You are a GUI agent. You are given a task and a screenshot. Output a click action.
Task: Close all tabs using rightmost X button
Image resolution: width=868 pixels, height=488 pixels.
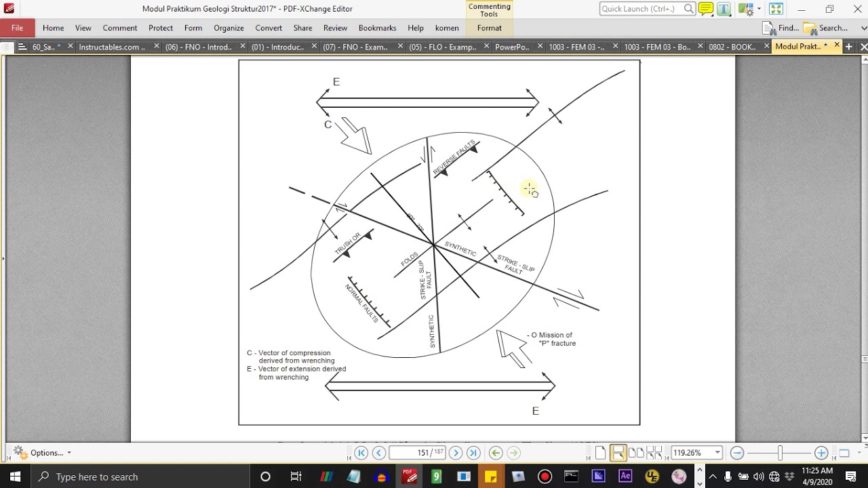point(863,46)
